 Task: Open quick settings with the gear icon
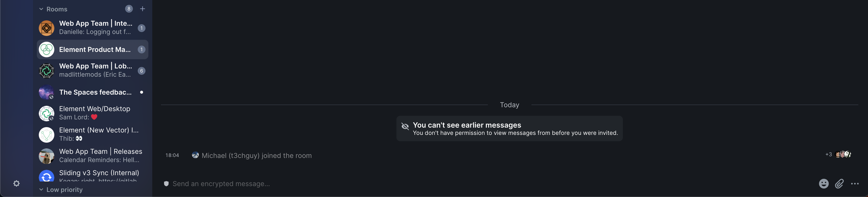tap(16, 183)
